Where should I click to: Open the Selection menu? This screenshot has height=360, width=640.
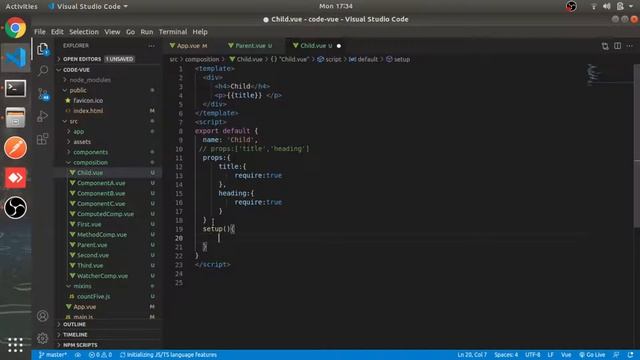[x=84, y=32]
